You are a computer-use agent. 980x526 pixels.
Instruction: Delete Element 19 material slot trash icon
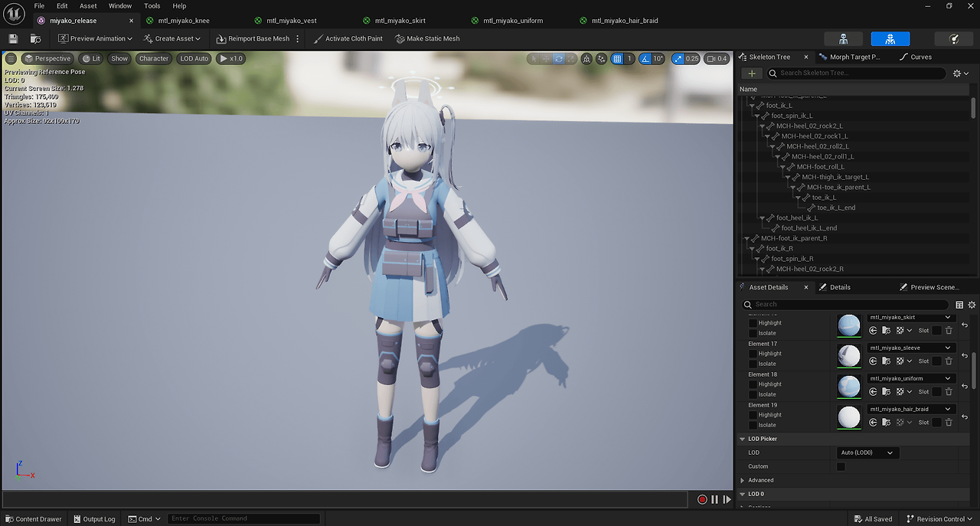(x=949, y=422)
